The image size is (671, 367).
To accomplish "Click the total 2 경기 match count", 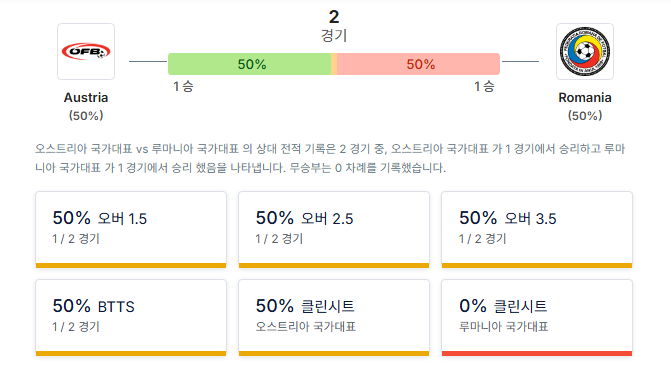I will coord(334,26).
